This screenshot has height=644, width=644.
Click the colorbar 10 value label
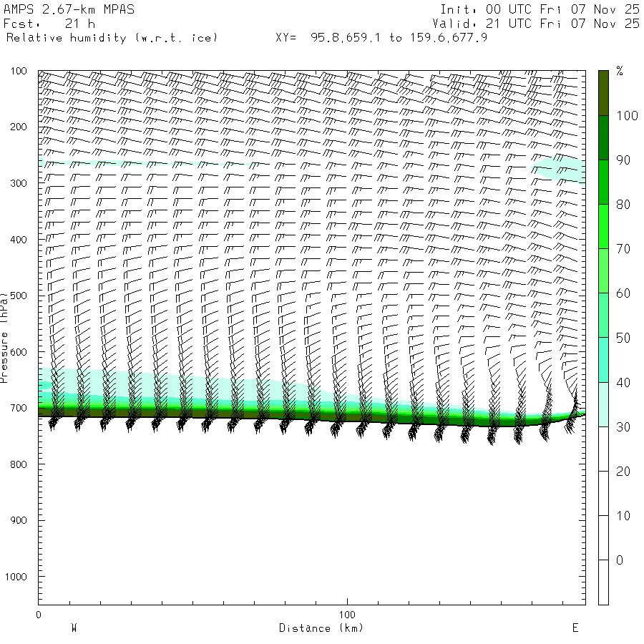(x=623, y=515)
